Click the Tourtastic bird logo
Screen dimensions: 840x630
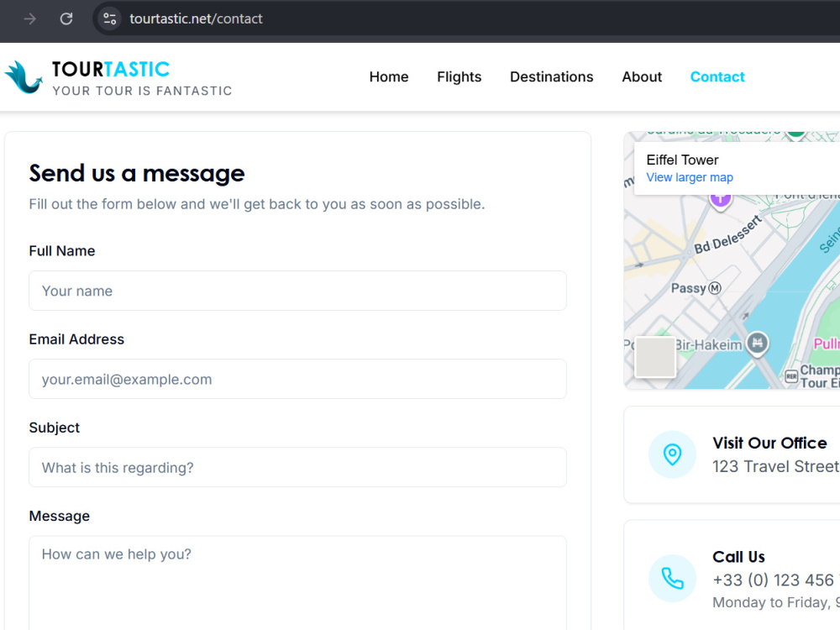pos(24,77)
